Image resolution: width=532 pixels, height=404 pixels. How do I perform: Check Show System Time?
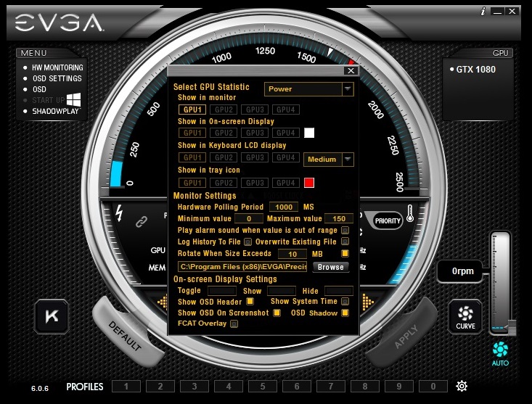pos(345,301)
